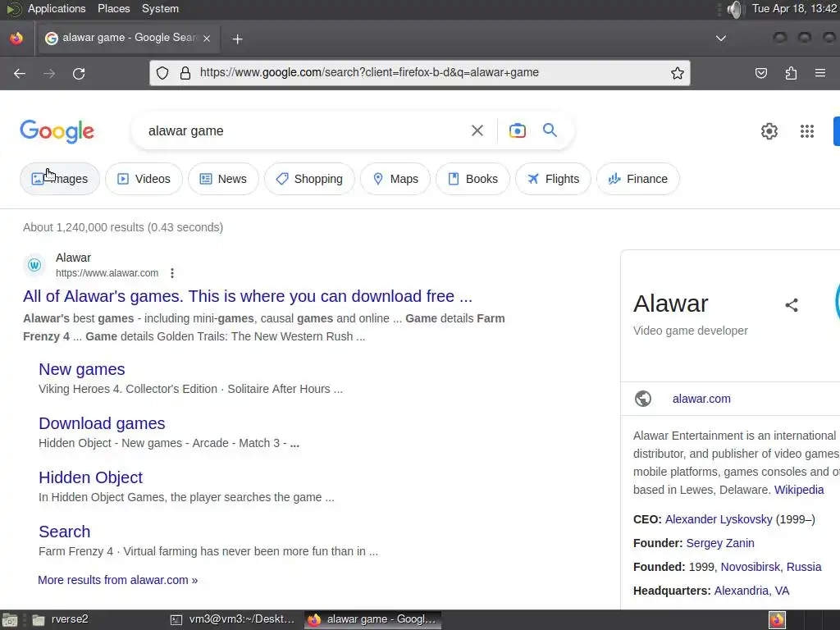Open the Places menu
Screen dimensions: 840x630
click(x=113, y=8)
